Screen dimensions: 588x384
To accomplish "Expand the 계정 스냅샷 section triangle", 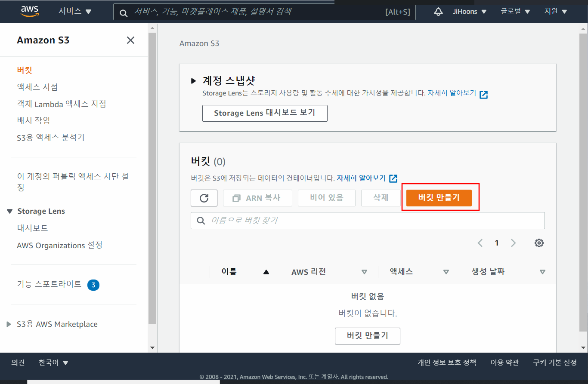I will pos(193,81).
